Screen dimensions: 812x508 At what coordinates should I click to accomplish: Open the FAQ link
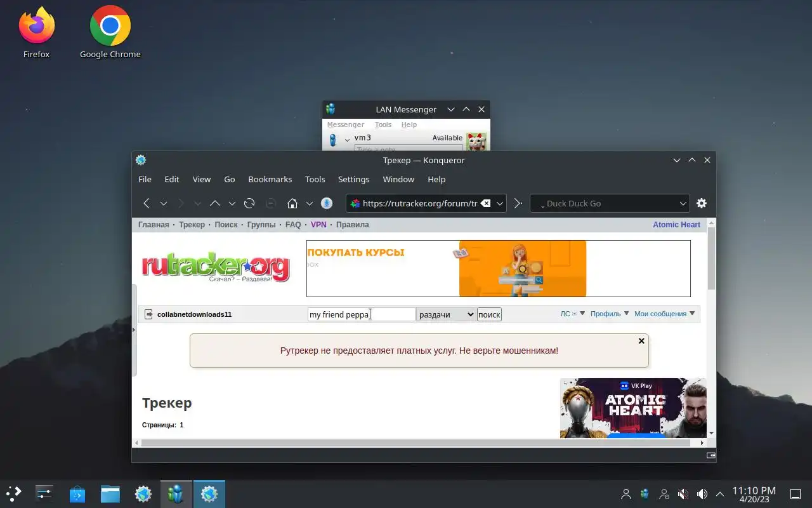click(293, 225)
